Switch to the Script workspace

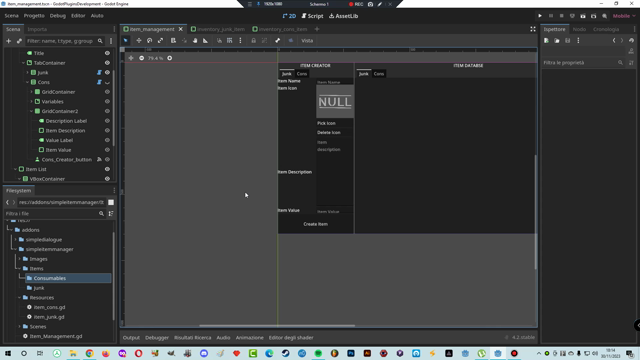click(312, 16)
